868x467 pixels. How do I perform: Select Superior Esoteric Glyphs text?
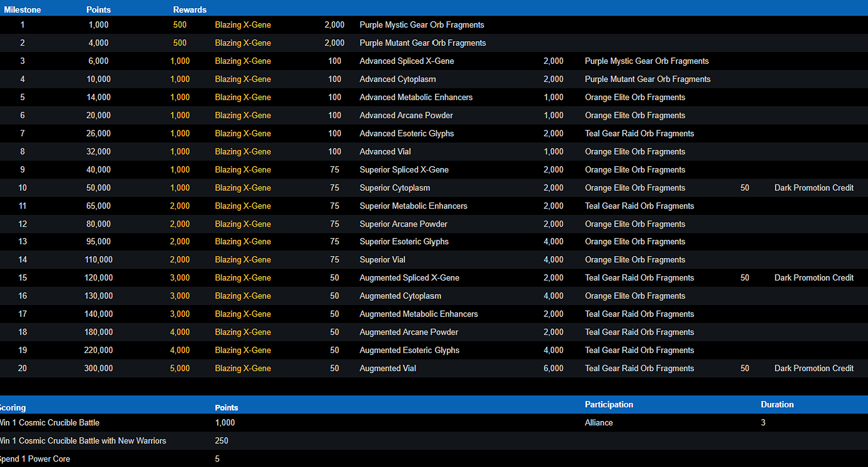[x=404, y=242]
